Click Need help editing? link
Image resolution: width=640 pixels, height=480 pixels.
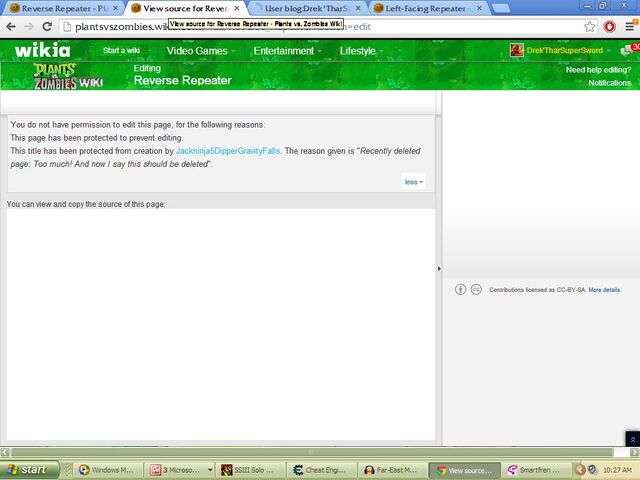point(598,70)
